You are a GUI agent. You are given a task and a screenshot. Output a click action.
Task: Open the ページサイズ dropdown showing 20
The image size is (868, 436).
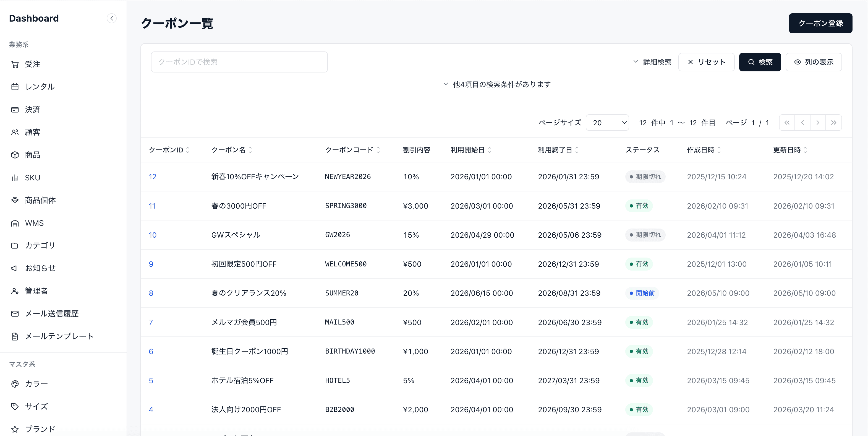tap(607, 123)
